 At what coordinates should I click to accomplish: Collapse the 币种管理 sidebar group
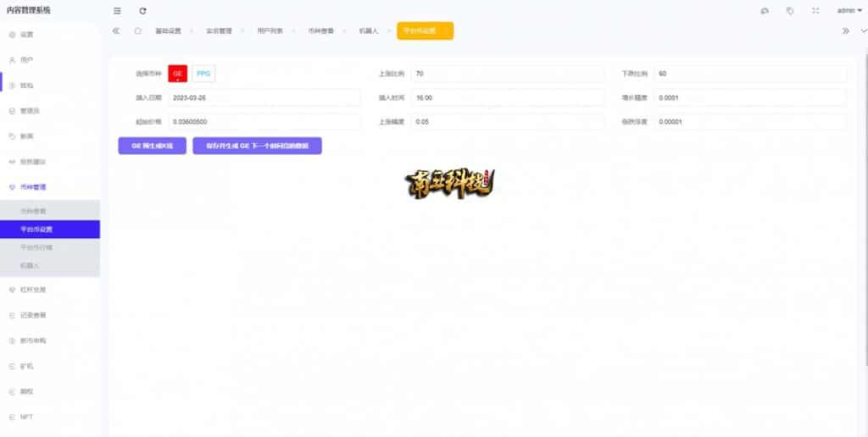(x=50, y=187)
